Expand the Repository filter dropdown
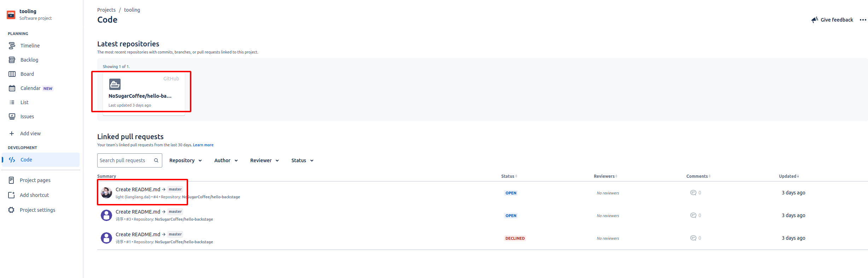 [x=186, y=160]
